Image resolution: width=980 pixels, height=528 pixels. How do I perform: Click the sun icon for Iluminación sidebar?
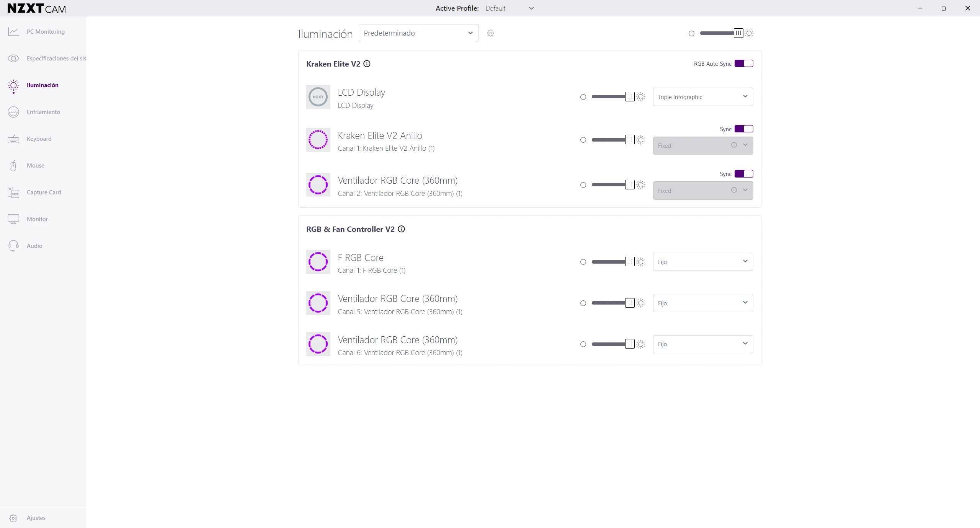(x=13, y=86)
